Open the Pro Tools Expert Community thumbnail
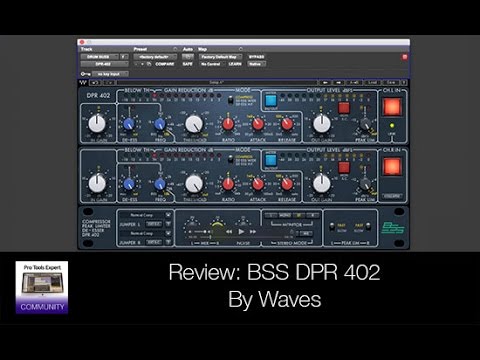The height and width of the screenshot is (360, 480). 42,287
